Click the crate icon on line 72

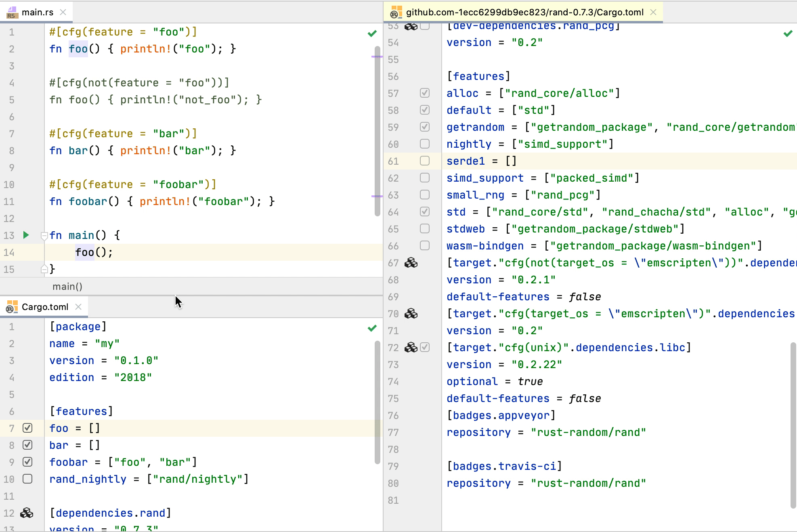click(x=411, y=348)
